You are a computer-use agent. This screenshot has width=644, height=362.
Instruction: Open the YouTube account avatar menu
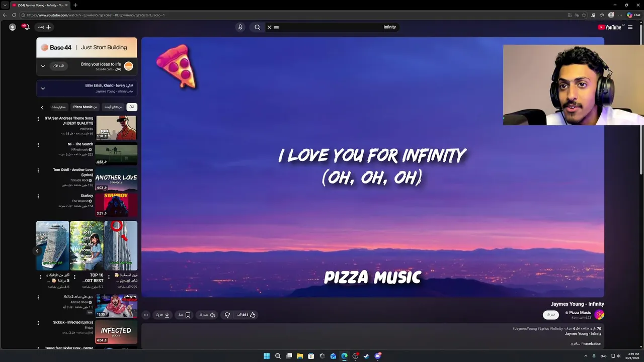(13, 27)
